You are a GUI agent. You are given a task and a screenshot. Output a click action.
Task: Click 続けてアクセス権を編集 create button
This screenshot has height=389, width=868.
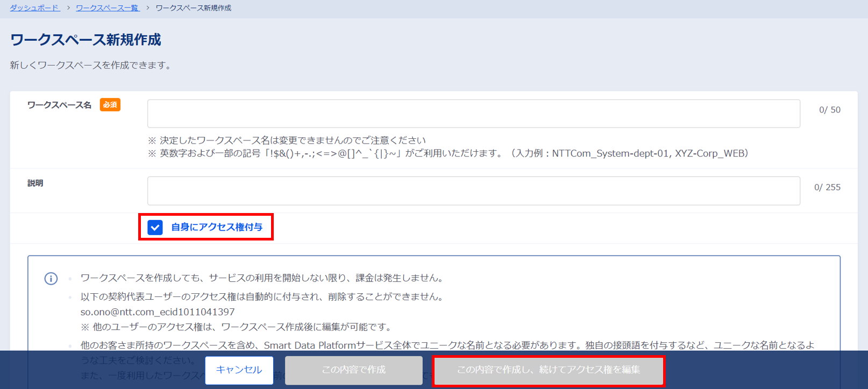pos(549,370)
